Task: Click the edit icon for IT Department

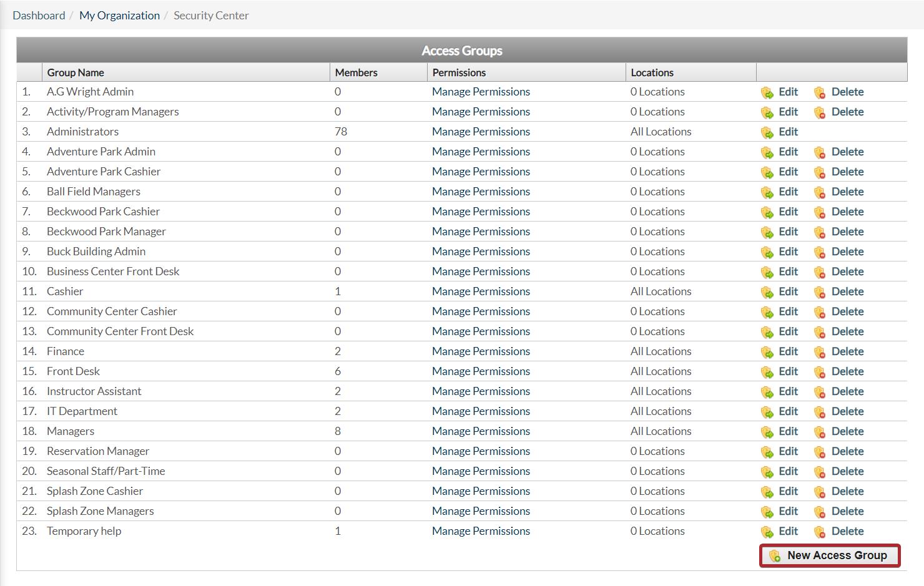Action: click(767, 413)
